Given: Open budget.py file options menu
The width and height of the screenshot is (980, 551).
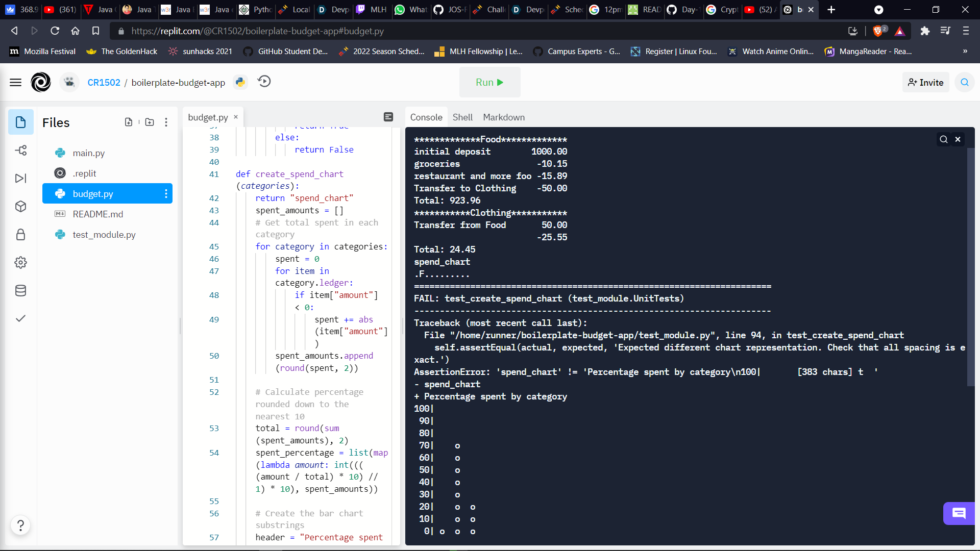Looking at the screenshot, I should point(166,194).
